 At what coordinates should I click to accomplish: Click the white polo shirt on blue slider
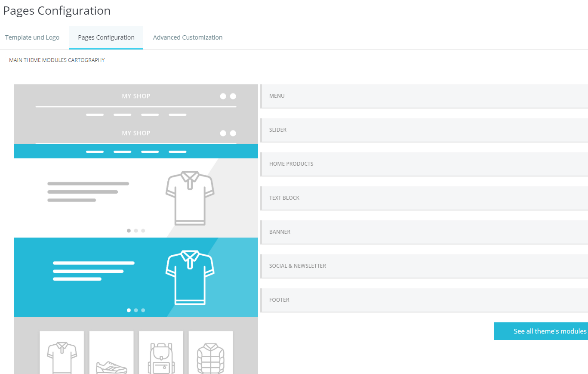click(190, 278)
